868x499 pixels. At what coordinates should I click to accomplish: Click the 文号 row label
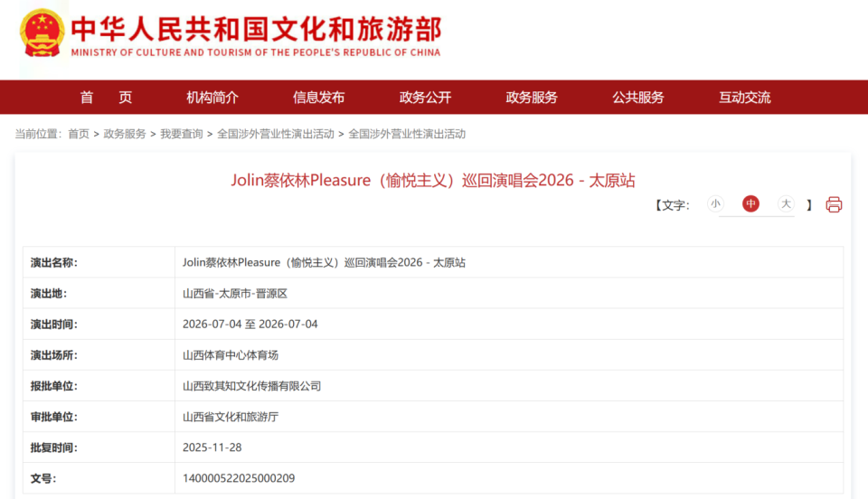click(x=43, y=478)
